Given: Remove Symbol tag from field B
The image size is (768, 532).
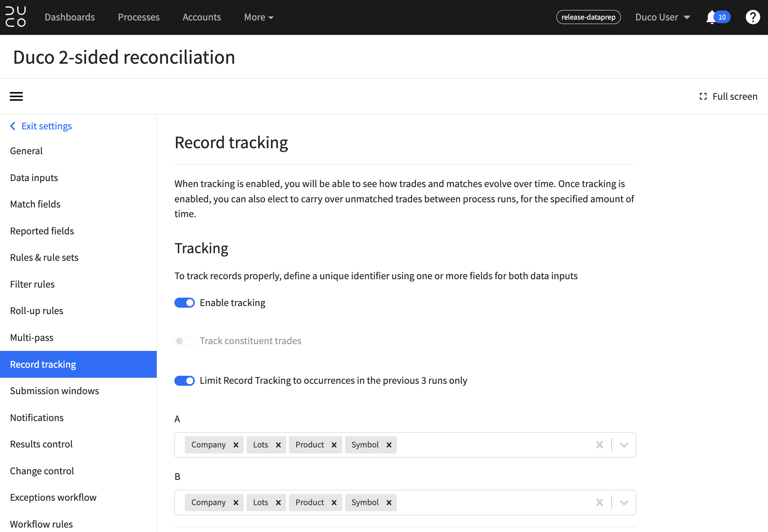Looking at the screenshot, I should coord(389,503).
